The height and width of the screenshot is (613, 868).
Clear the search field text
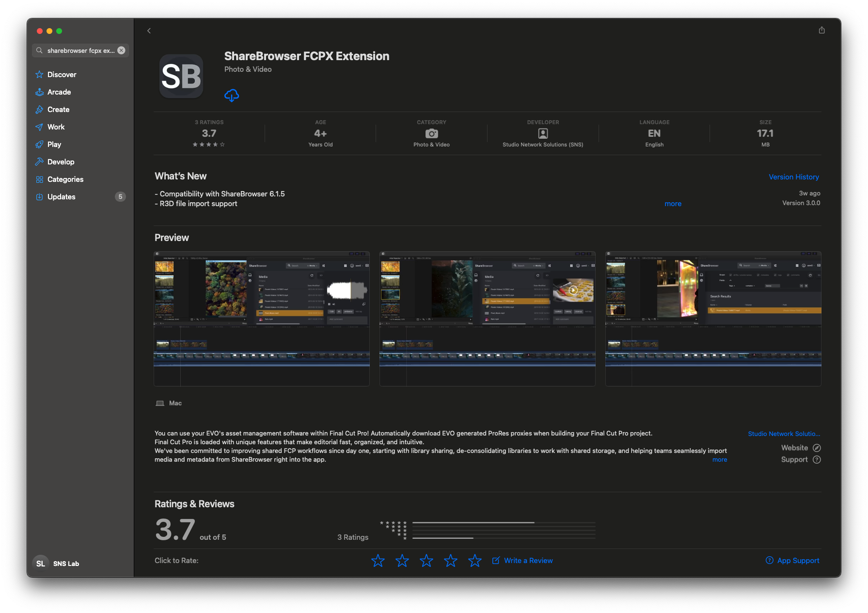click(x=121, y=50)
